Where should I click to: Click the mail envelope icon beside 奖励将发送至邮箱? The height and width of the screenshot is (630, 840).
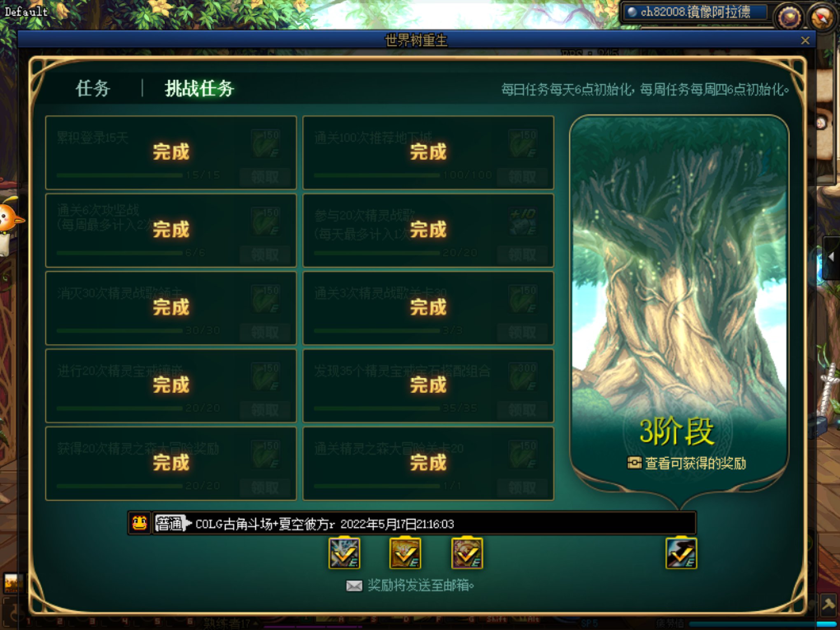click(x=354, y=586)
